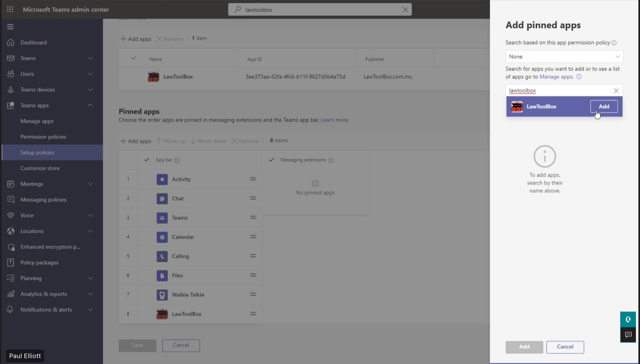
Task: Open the Manage apps link
Action: click(x=556, y=77)
